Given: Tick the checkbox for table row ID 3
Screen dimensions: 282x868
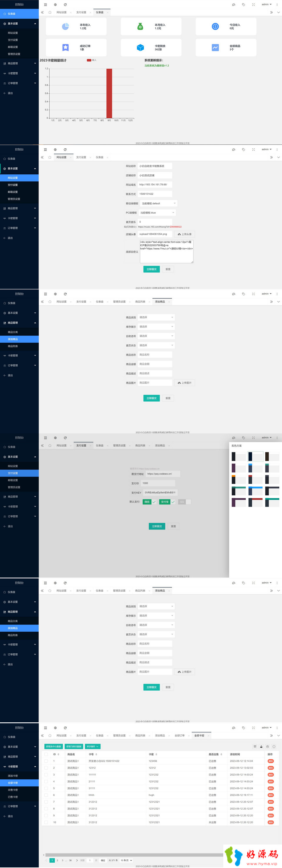Looking at the screenshot, I should click(46, 775).
